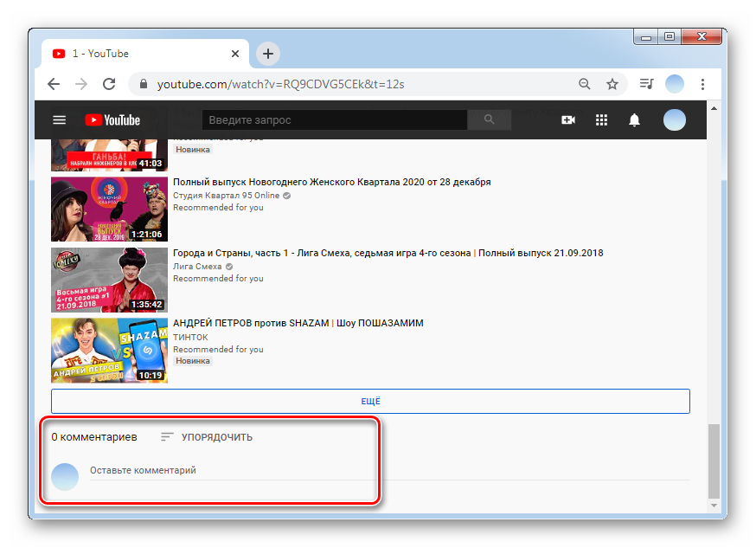Viewport: 756px width, 548px height.
Task: Open the YouTube apps grid icon
Action: [602, 120]
